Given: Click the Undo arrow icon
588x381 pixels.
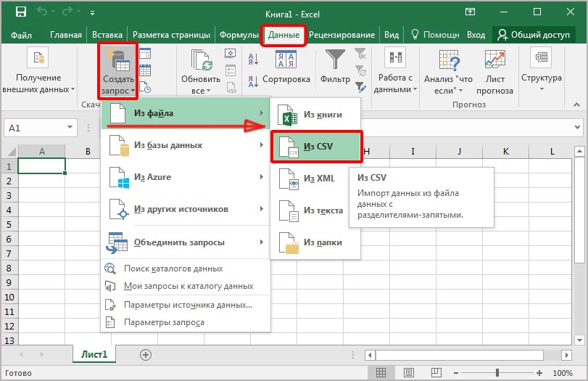Looking at the screenshot, I should click(42, 12).
